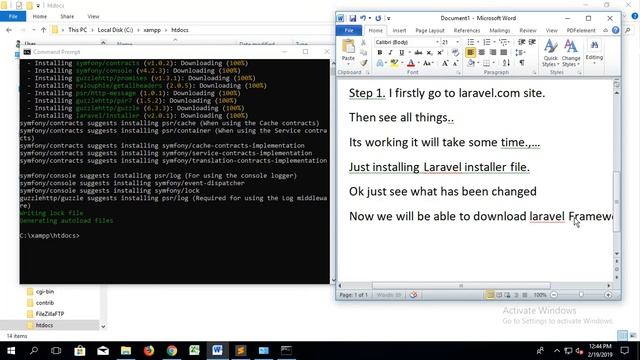
Task: Toggle Italic formatting in Word
Action: coord(390,53)
